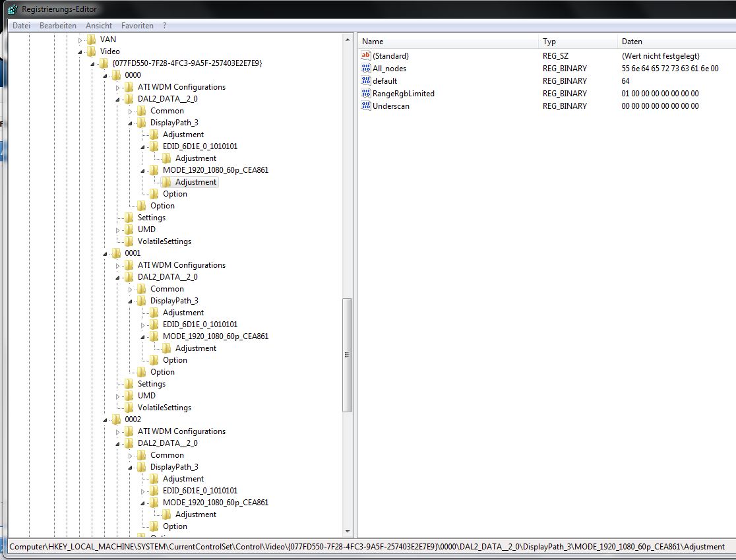
Task: Open the ? help menu
Action: 164,26
